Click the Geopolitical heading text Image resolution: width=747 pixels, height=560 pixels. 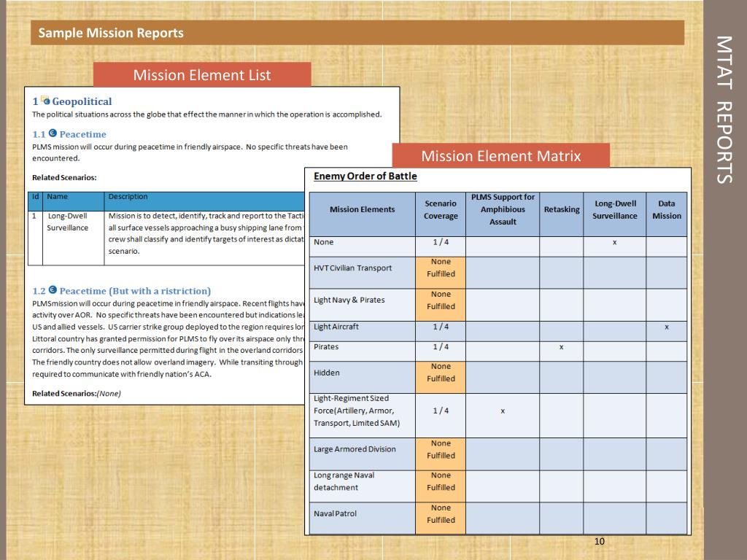coord(82,101)
